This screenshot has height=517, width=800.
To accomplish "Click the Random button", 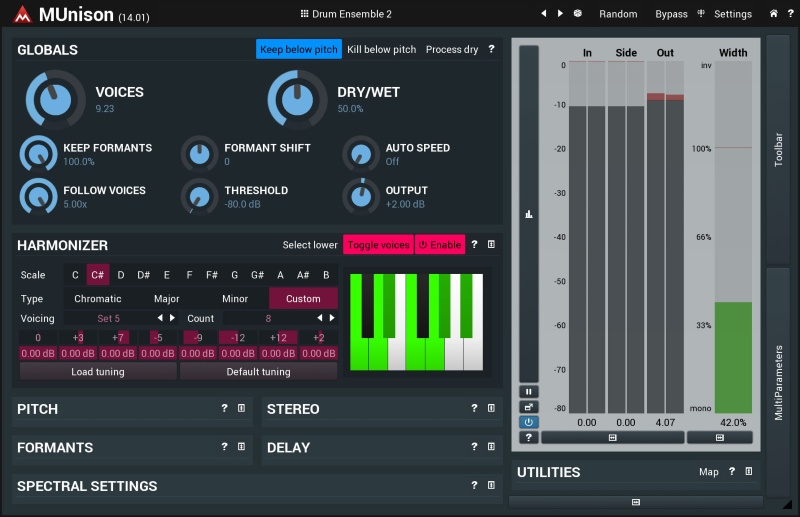I will pos(618,14).
